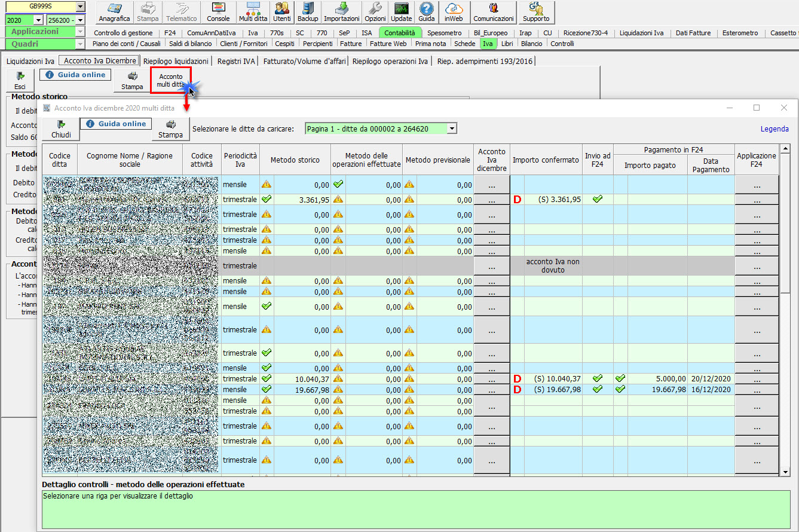Expand the Applicazioni dropdown
Image resolution: width=799 pixels, height=532 pixels.
click(79, 31)
